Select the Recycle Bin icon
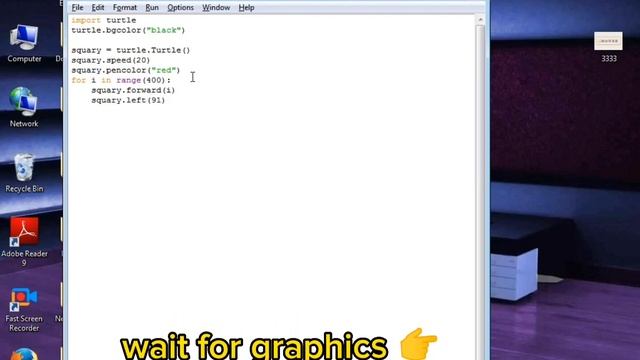The height and width of the screenshot is (360, 640). 24,173
